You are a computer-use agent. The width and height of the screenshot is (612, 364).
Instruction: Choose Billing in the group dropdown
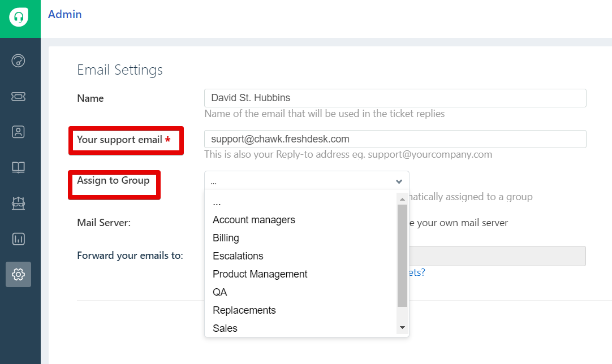pos(226,238)
